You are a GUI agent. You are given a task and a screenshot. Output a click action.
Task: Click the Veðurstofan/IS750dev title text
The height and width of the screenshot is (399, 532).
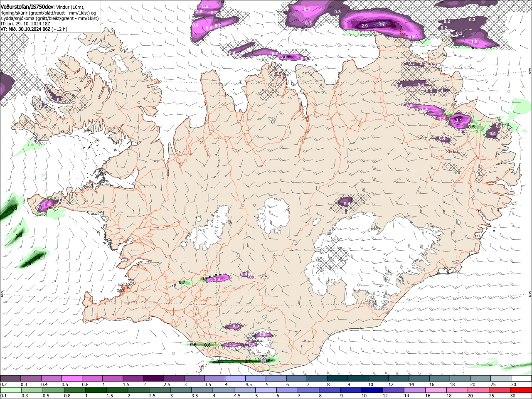[x=27, y=6]
